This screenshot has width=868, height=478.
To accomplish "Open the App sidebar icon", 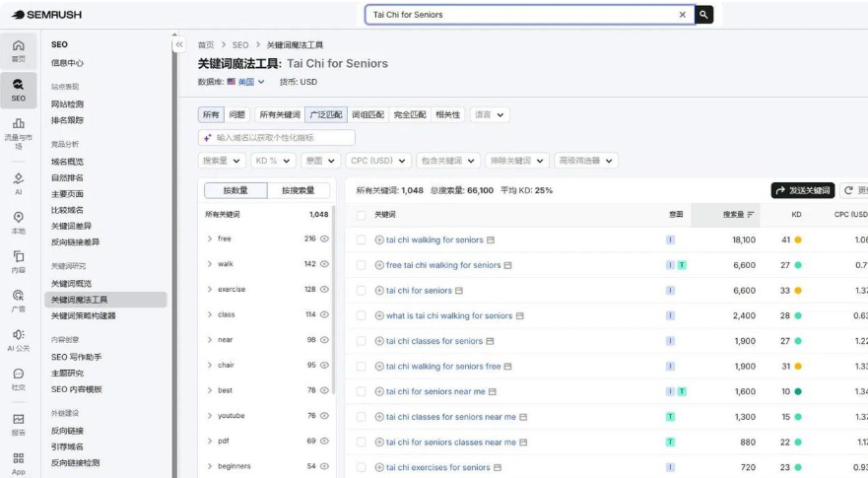I will click(x=19, y=463).
